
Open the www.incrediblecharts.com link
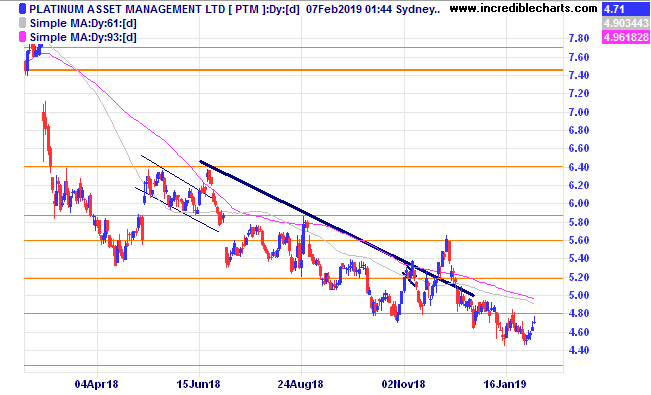[x=523, y=8]
